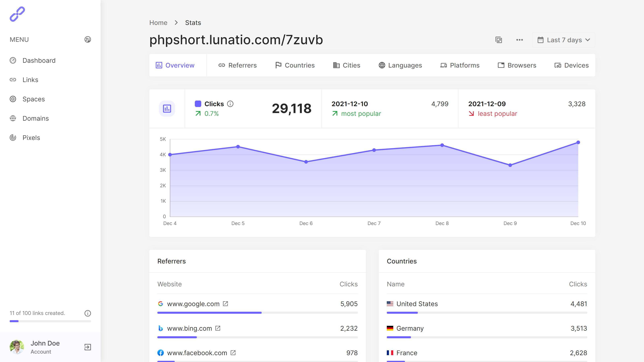
Task: Click the Dec 8 data point on the chart
Action: 442,145
